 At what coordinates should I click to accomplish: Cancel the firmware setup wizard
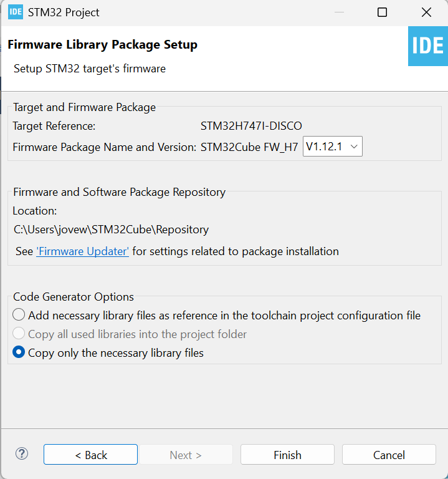tap(389, 455)
